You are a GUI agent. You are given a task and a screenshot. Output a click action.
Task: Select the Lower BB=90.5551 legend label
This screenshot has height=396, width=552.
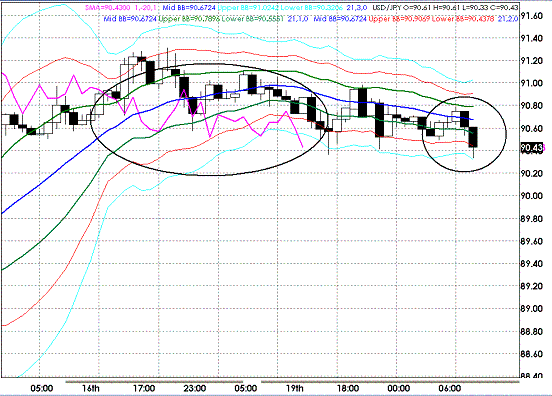point(253,18)
